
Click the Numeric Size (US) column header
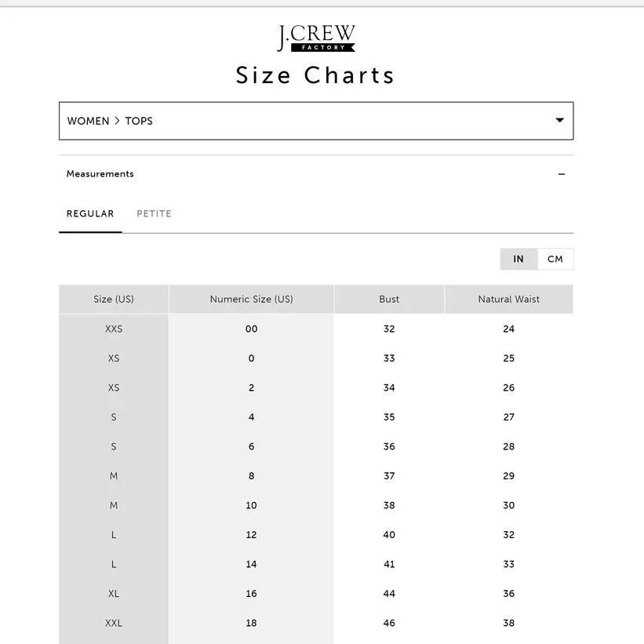[x=251, y=300]
